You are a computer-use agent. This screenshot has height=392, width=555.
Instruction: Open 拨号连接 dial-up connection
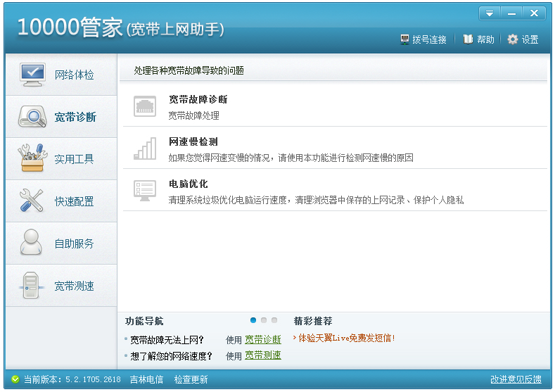click(x=423, y=39)
